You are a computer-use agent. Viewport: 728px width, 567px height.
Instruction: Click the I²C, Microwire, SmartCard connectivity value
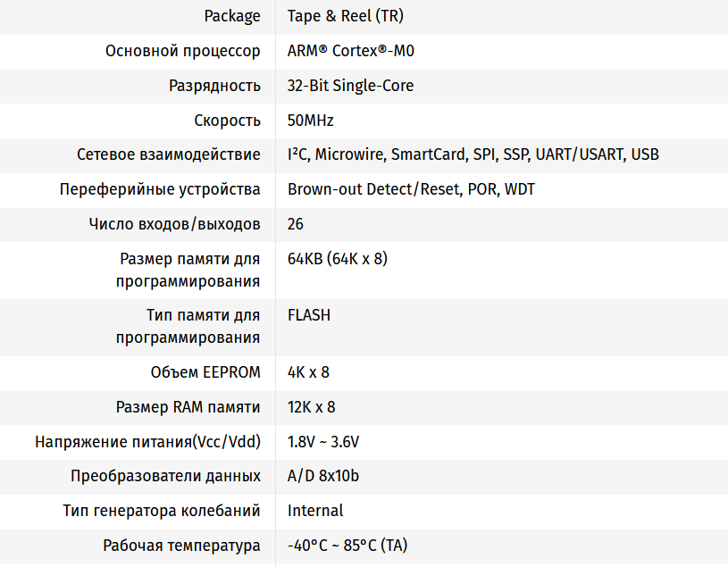pos(473,154)
